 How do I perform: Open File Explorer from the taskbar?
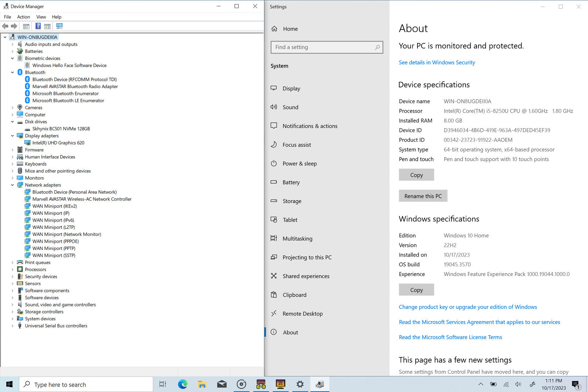202,384
